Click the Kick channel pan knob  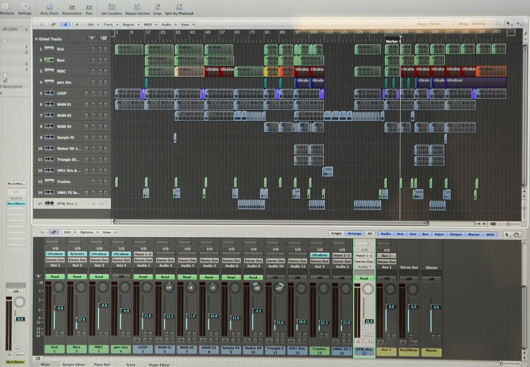click(59, 287)
